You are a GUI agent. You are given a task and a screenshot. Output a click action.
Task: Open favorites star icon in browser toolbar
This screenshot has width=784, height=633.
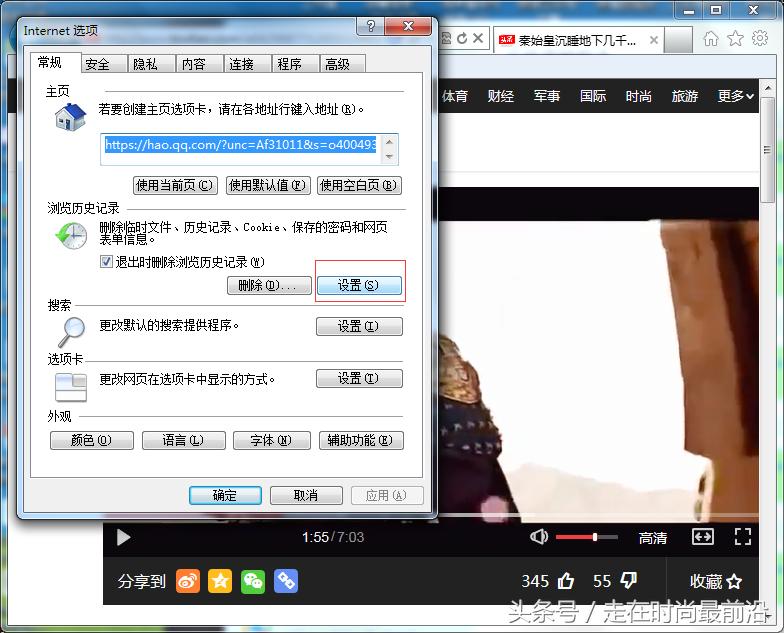[735, 38]
